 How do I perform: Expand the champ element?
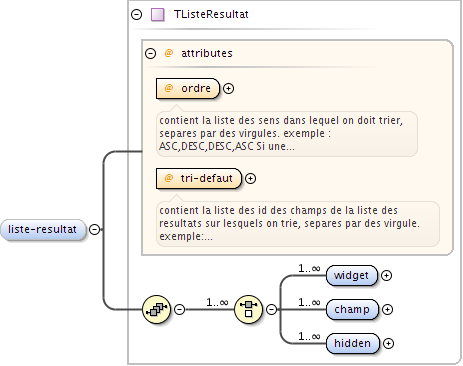[x=387, y=309]
